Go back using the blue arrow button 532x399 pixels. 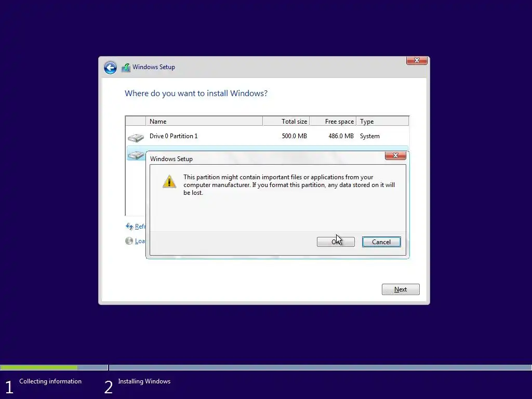coord(110,68)
